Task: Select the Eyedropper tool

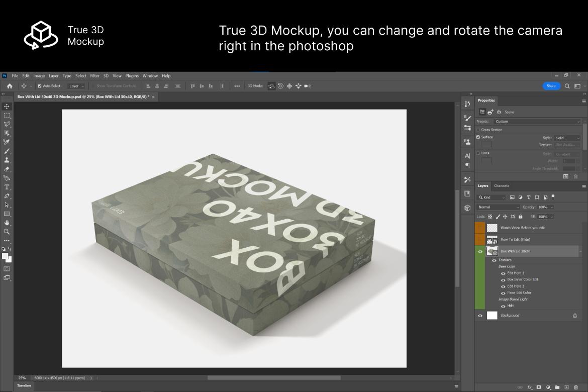Action: point(7,142)
